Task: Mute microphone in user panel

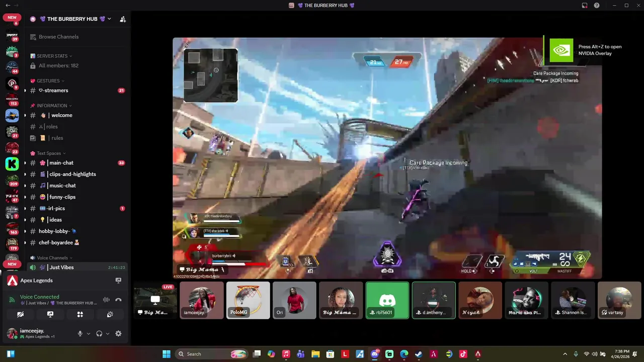Action: (79, 333)
